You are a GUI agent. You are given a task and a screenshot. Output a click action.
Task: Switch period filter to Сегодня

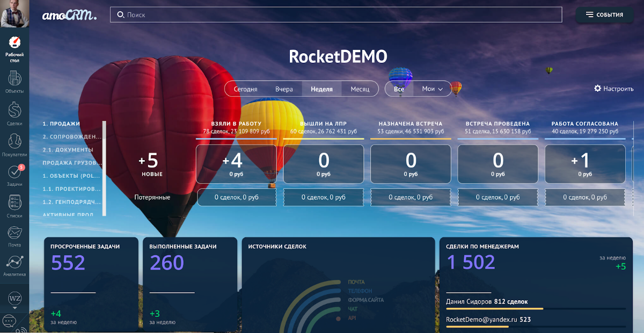[245, 89]
